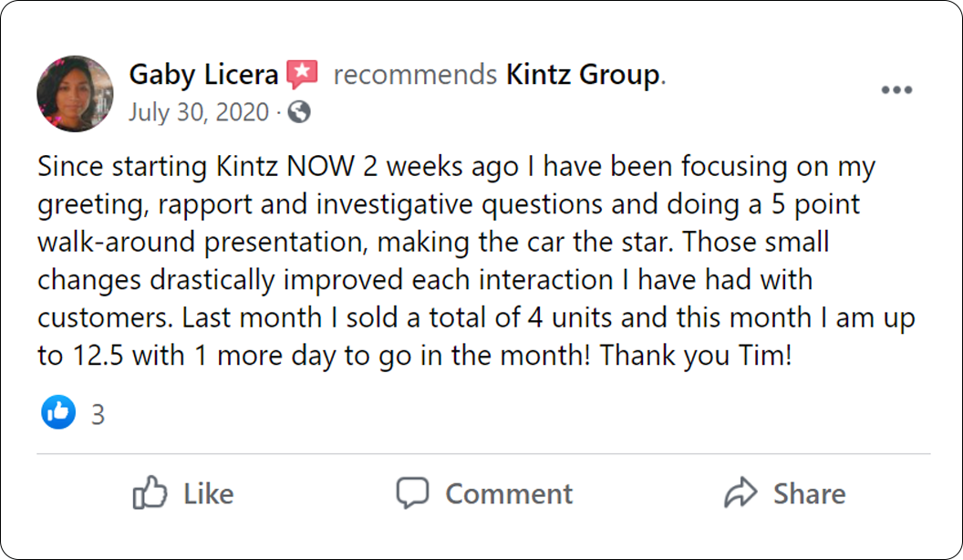
Task: Open the Kintz Group page link
Action: (x=583, y=75)
